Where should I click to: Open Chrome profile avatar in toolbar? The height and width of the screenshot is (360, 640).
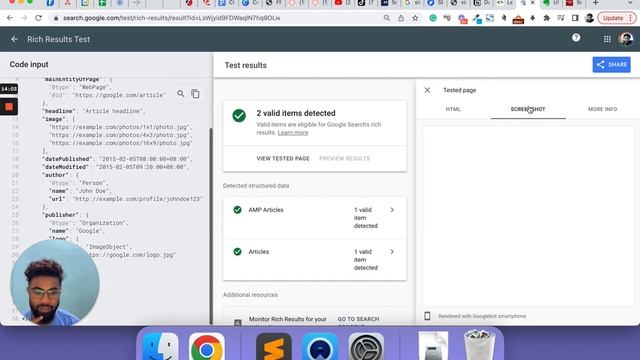coord(589,18)
